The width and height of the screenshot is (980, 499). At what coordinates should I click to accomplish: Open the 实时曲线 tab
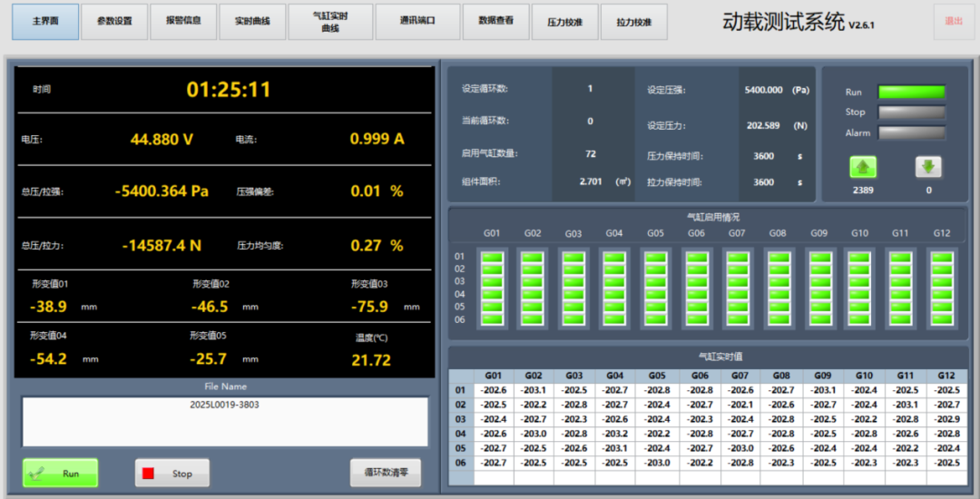click(252, 22)
